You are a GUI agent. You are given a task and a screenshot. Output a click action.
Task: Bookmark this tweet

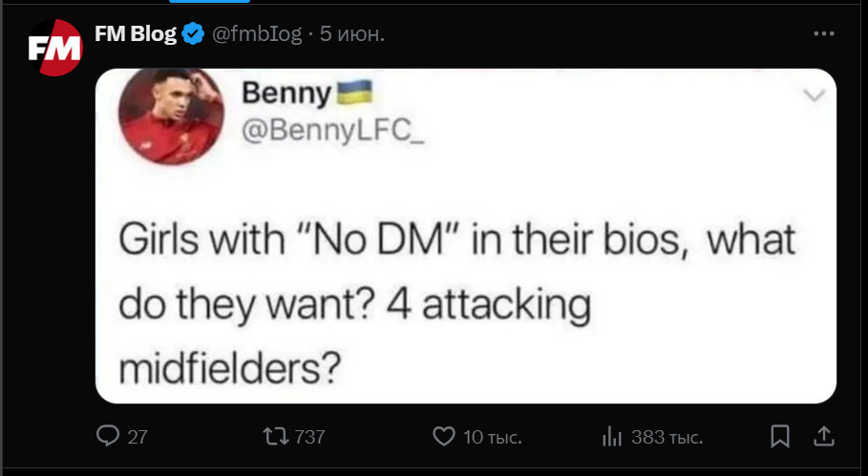780,437
